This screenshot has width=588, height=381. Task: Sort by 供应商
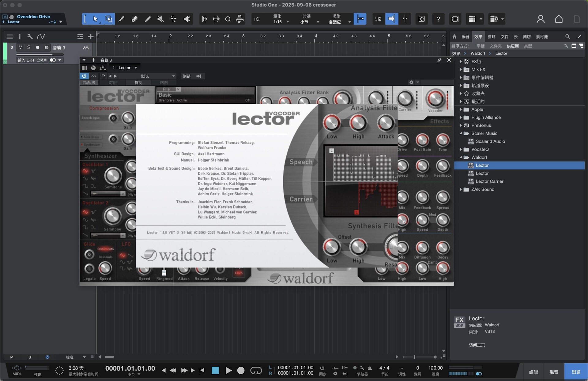(x=513, y=46)
